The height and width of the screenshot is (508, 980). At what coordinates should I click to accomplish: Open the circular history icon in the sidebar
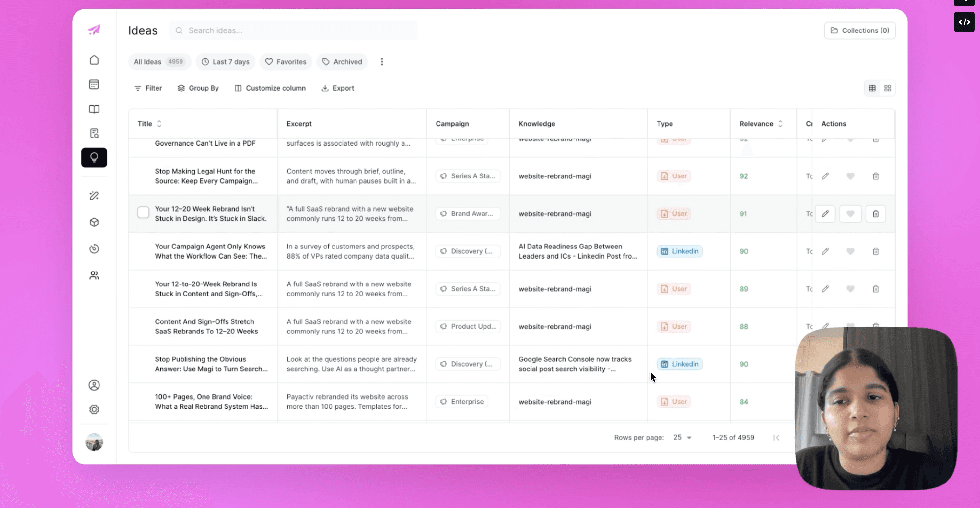coord(94,249)
